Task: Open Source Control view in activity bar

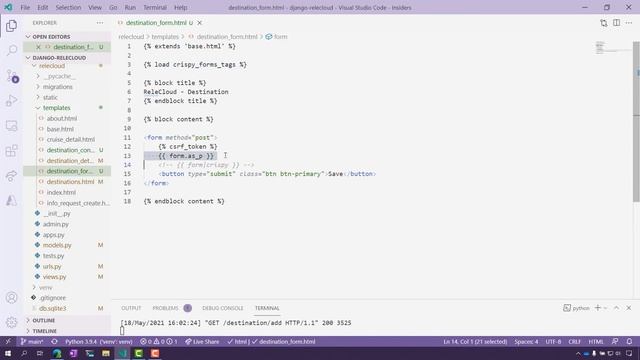Action: tap(12, 76)
